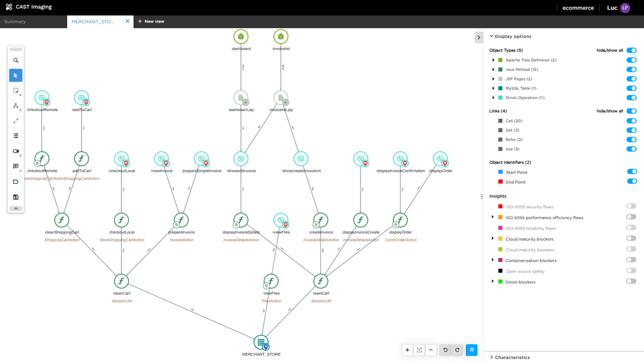
Task: Toggle off Java Method object type
Action: pyautogui.click(x=631, y=70)
